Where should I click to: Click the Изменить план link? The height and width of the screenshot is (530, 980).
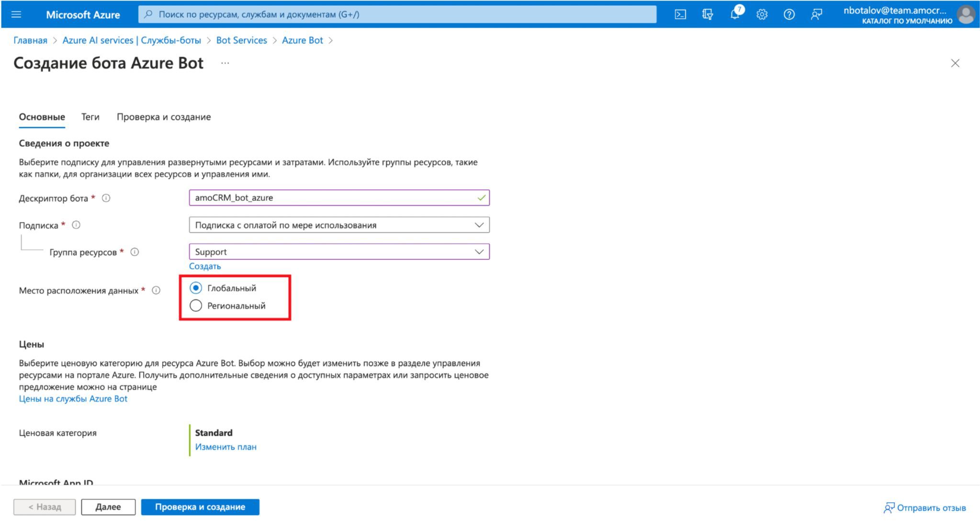click(226, 447)
